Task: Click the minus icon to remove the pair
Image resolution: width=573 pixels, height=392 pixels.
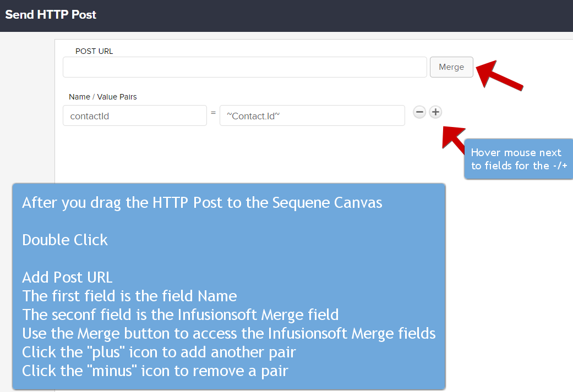Action: pos(419,112)
